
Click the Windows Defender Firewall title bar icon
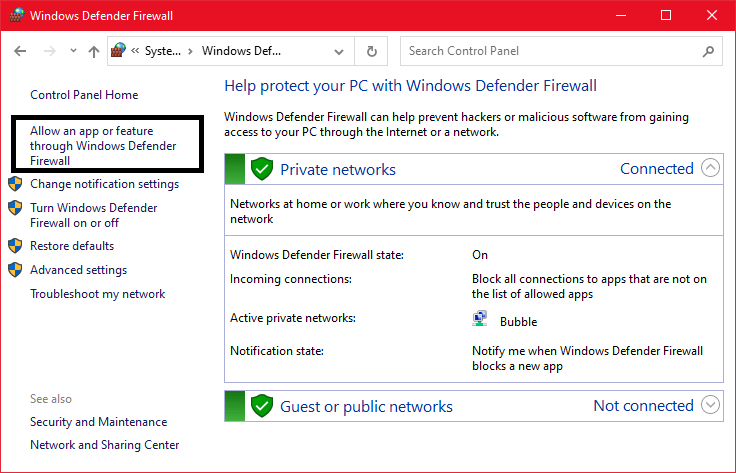tap(15, 15)
